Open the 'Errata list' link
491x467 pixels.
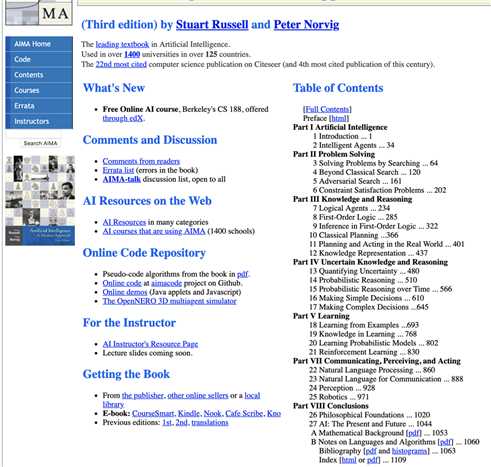pyautogui.click(x=118, y=170)
